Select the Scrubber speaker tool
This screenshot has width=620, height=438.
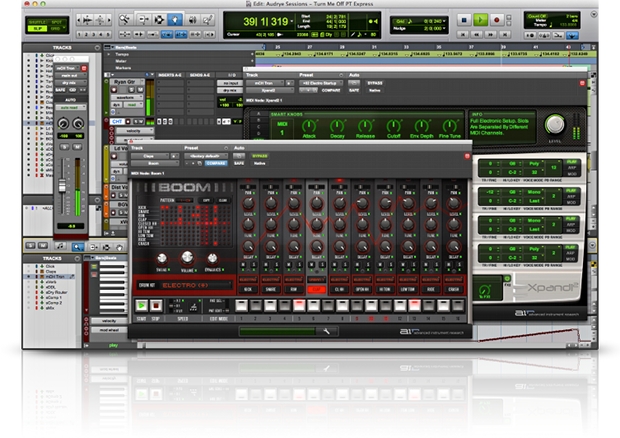tap(192, 19)
